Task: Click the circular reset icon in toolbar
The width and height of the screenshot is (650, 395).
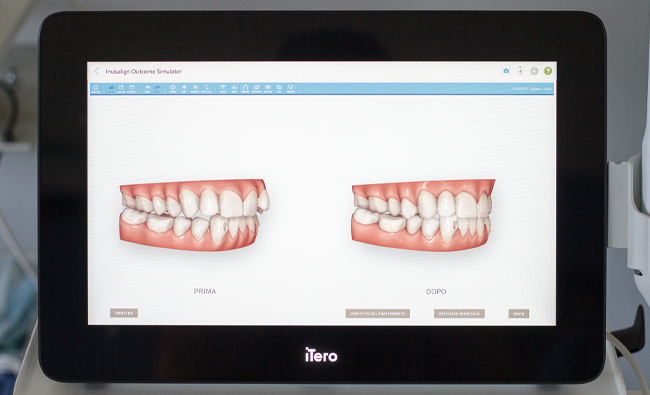Action: tap(96, 88)
